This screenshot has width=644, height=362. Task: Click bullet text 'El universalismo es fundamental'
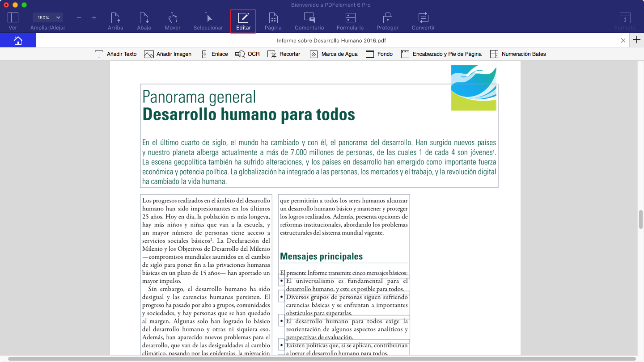(347, 285)
